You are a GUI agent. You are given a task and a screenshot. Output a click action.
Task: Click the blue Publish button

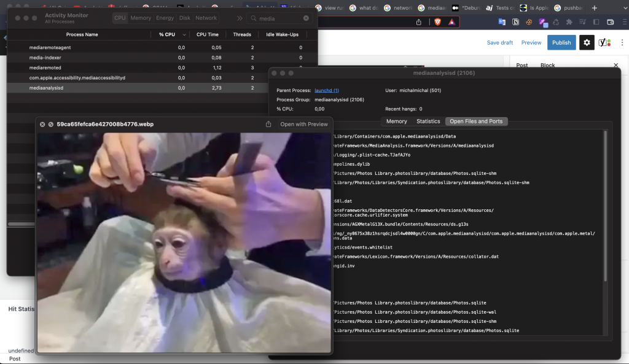pos(561,42)
